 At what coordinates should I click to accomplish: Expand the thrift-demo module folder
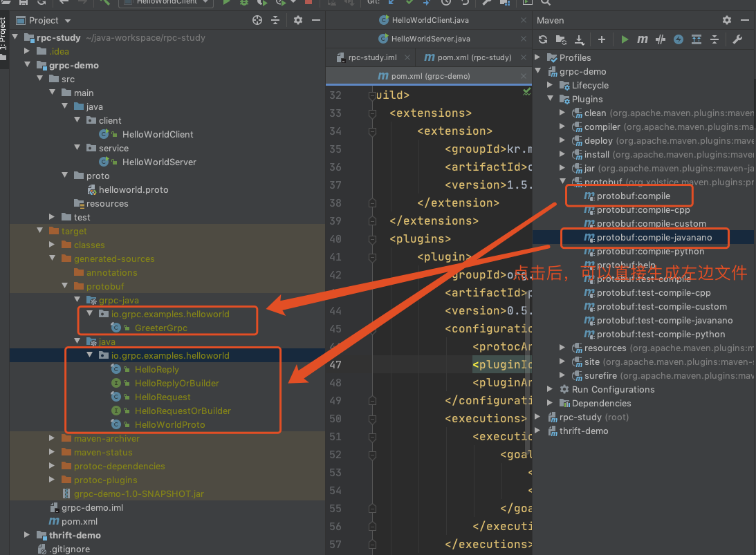point(27,535)
